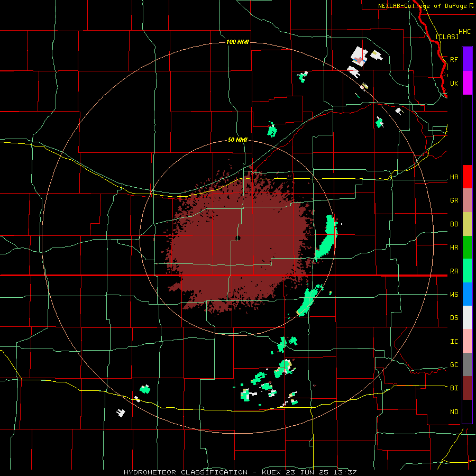Click the 100 NMI range ring label

click(237, 42)
